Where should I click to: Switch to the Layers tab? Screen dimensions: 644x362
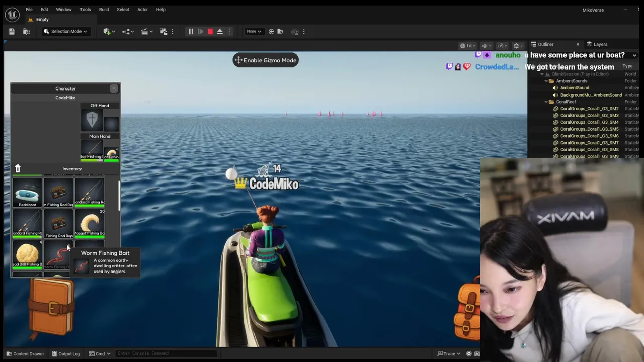click(596, 44)
